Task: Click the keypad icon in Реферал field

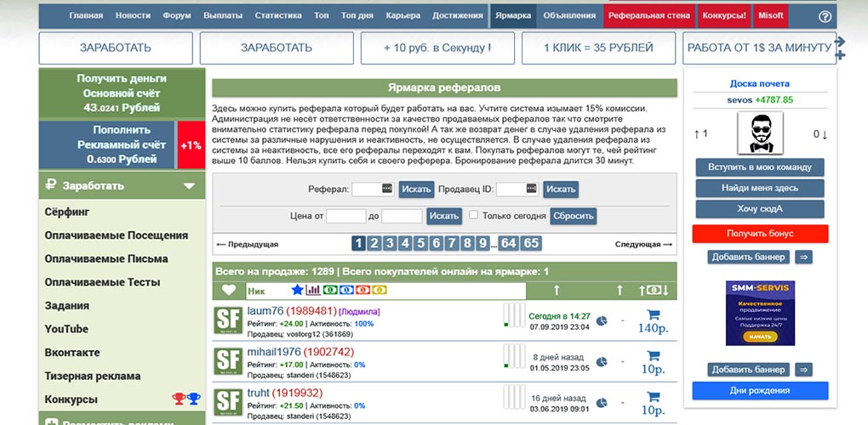Action: pyautogui.click(x=387, y=189)
